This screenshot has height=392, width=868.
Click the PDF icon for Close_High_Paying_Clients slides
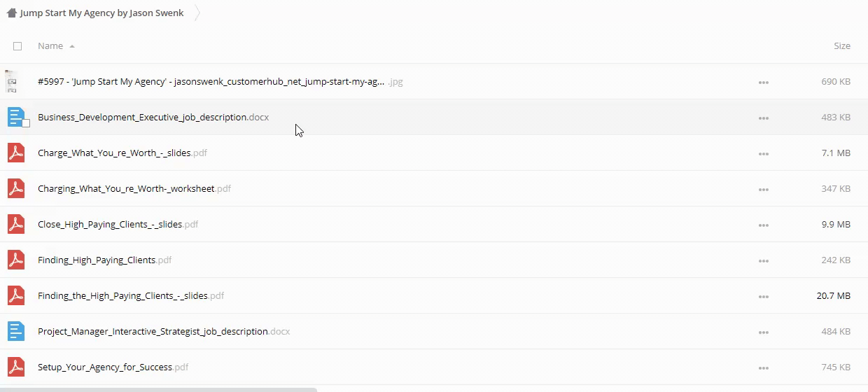click(15, 224)
